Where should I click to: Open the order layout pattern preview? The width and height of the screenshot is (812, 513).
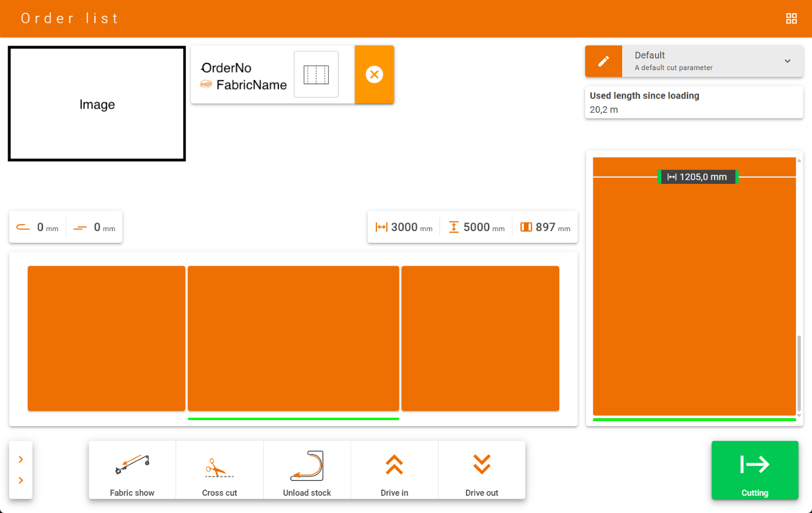[316, 75]
